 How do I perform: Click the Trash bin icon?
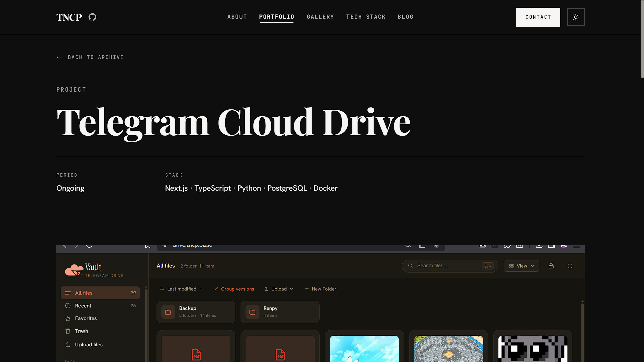68,331
